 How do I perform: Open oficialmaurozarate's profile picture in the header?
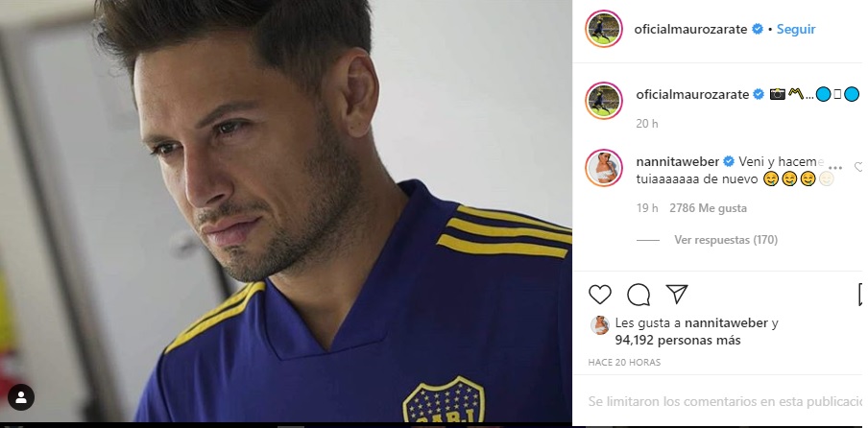pos(605,29)
